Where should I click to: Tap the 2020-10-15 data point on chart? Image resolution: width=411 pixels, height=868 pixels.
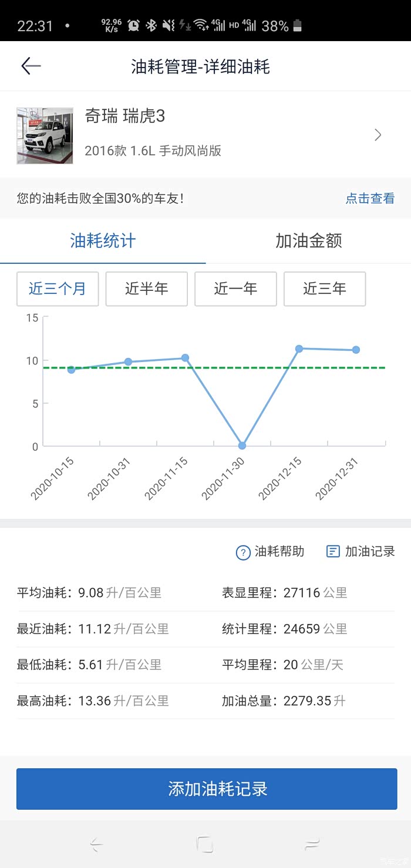pyautogui.click(x=71, y=370)
